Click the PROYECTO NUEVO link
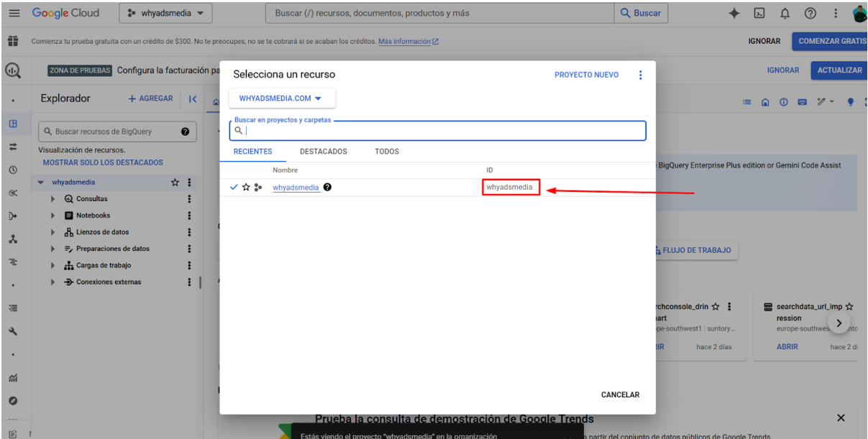Viewport: 868px width, 439px height. click(586, 75)
